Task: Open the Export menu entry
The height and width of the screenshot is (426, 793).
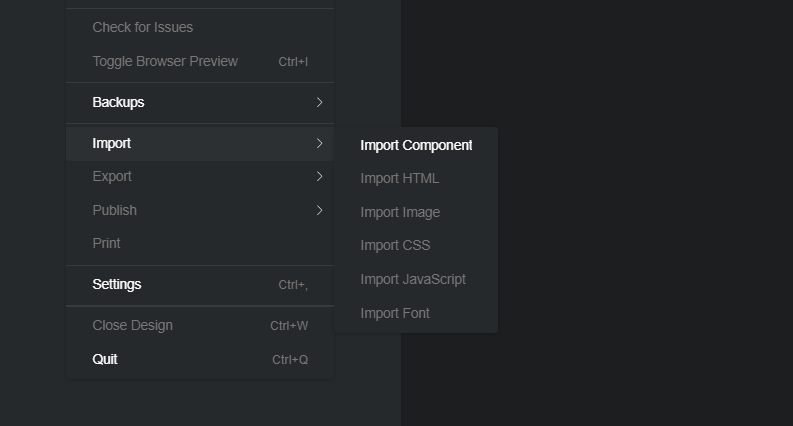Action: point(112,176)
